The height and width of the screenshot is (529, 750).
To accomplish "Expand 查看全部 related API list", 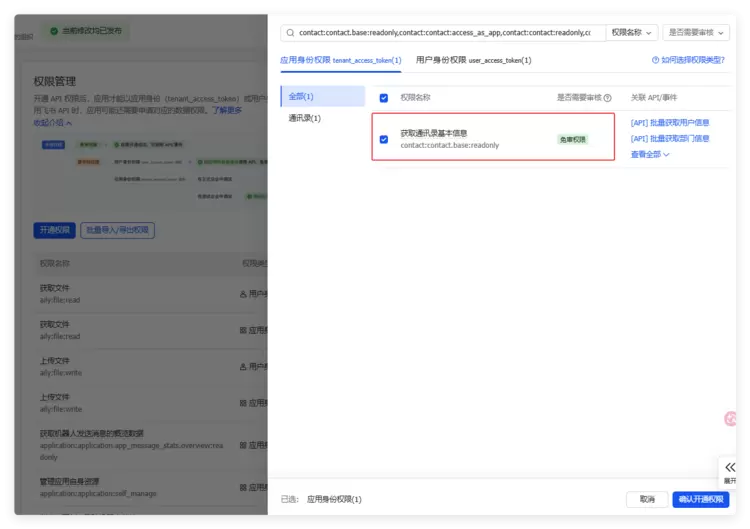I will (x=649, y=155).
